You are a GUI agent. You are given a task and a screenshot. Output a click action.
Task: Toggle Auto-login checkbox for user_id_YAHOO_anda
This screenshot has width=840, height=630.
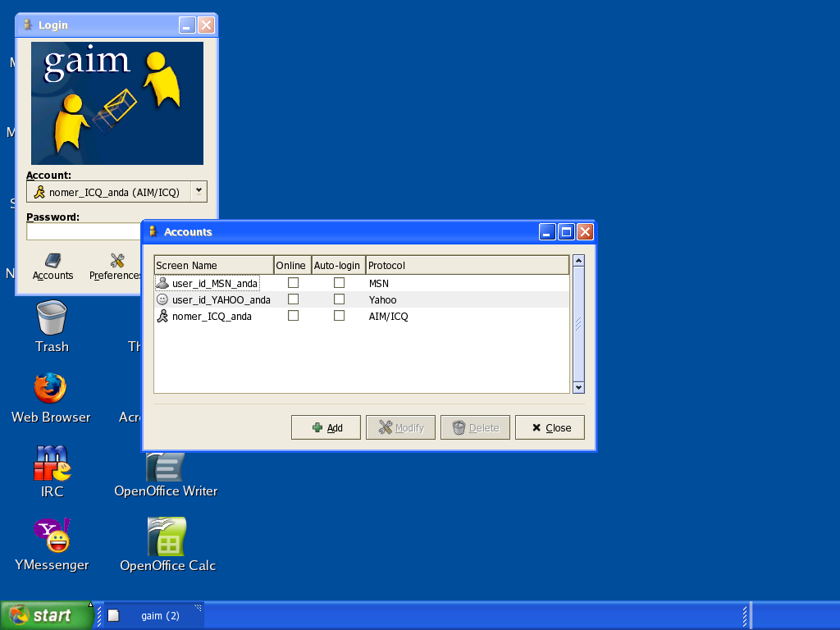(x=339, y=299)
